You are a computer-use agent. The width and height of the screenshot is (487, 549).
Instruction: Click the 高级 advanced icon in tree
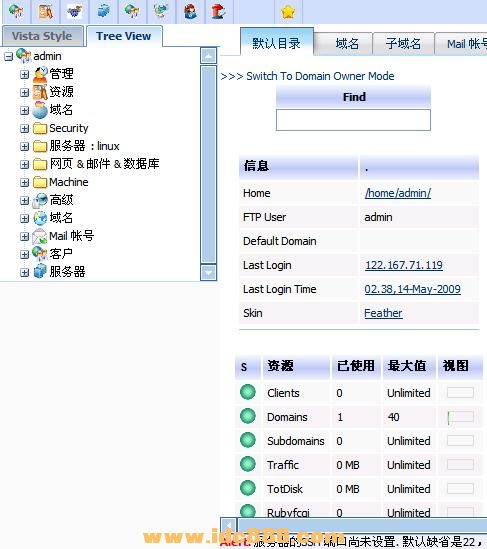tap(40, 200)
